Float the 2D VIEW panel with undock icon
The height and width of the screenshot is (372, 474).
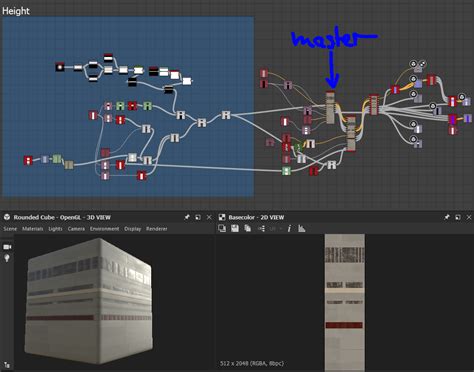pos(458,217)
